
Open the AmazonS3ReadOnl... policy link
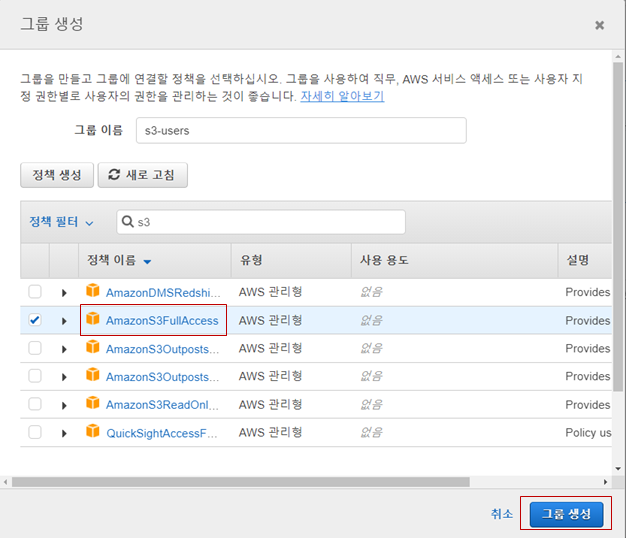click(x=162, y=405)
